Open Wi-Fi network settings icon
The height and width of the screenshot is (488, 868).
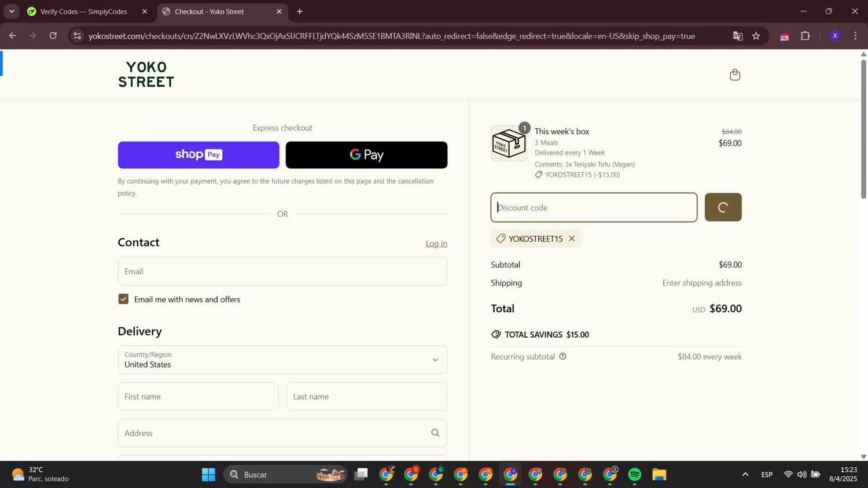788,475
